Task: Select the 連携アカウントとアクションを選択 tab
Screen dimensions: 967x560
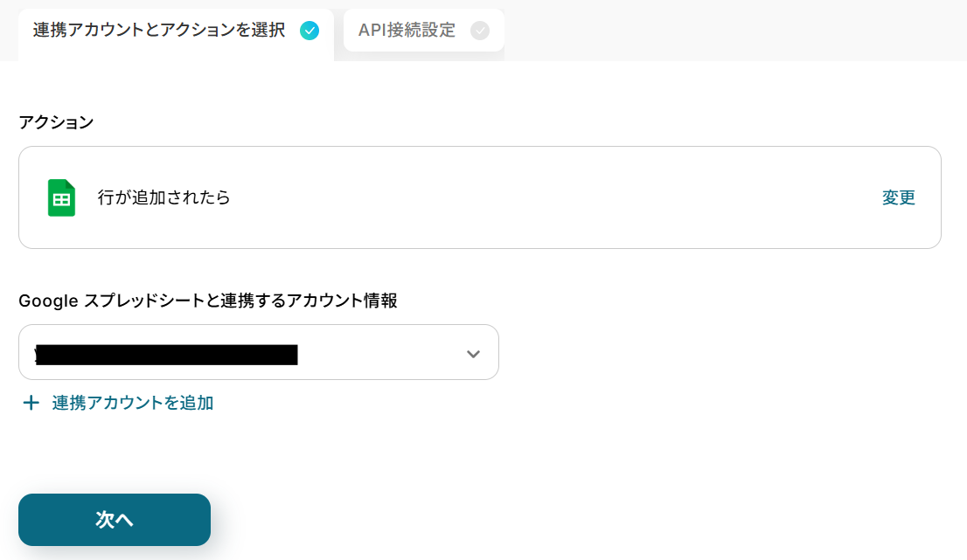Action: pyautogui.click(x=176, y=34)
